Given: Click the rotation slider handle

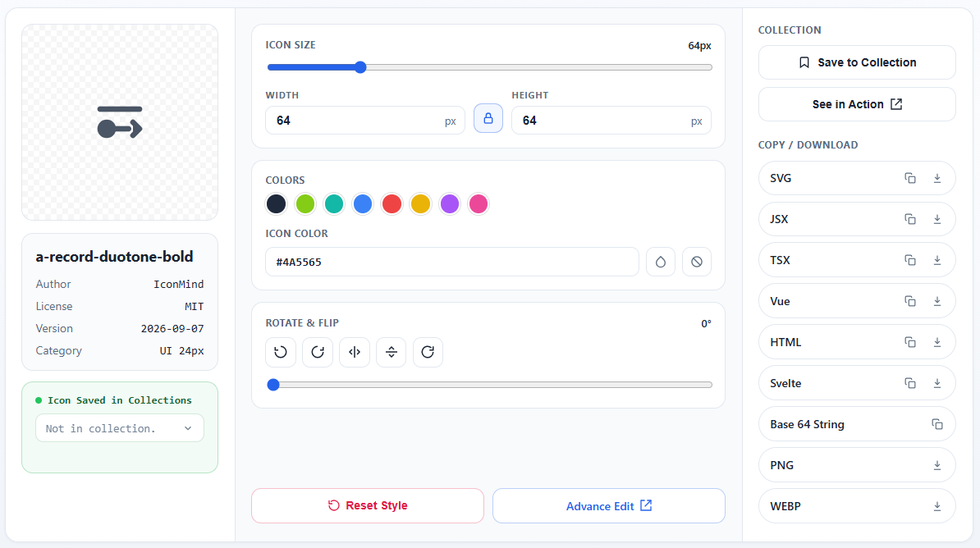Looking at the screenshot, I should [273, 385].
